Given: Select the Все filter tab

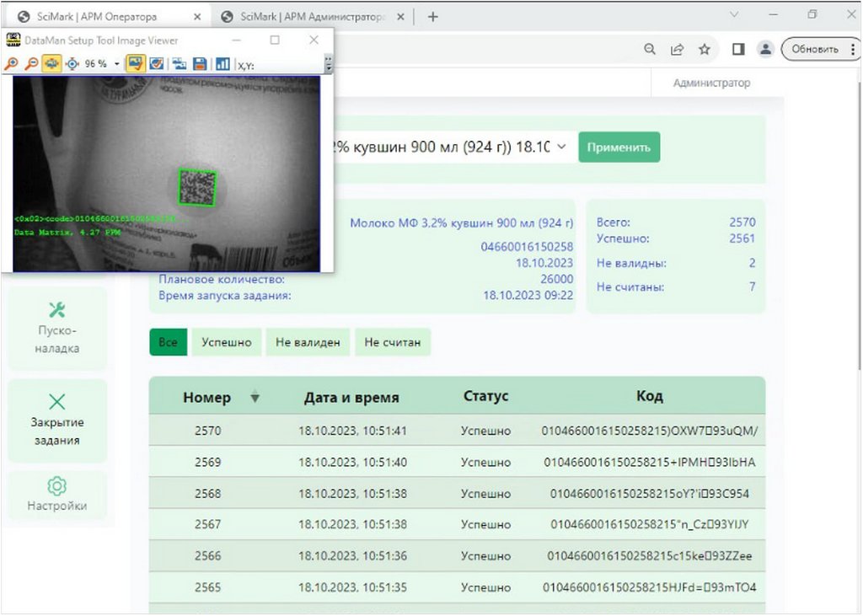Looking at the screenshot, I should [169, 342].
